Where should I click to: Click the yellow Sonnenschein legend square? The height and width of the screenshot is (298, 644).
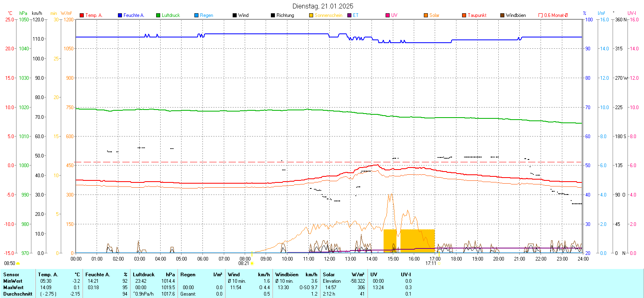click(311, 15)
